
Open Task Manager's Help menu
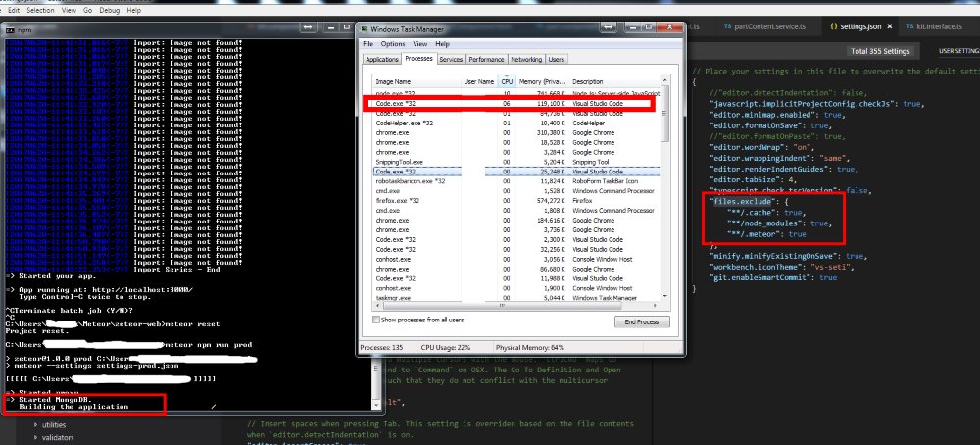(x=443, y=44)
